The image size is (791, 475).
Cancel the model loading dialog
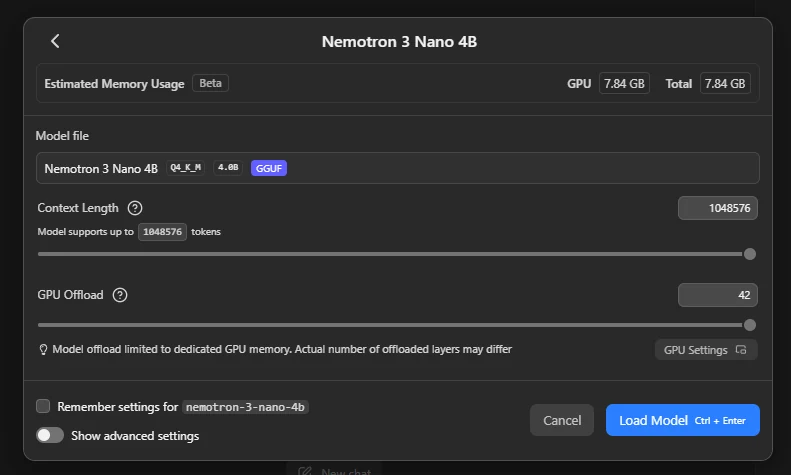pyautogui.click(x=562, y=420)
